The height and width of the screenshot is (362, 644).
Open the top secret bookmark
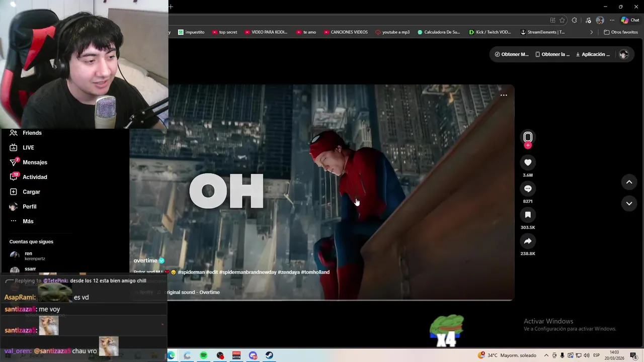(224, 32)
